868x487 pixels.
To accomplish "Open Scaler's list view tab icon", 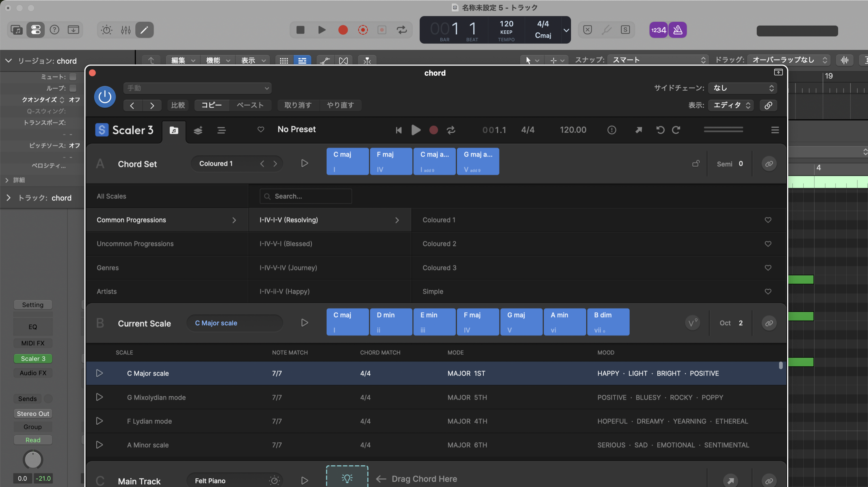I will pyautogui.click(x=221, y=131).
